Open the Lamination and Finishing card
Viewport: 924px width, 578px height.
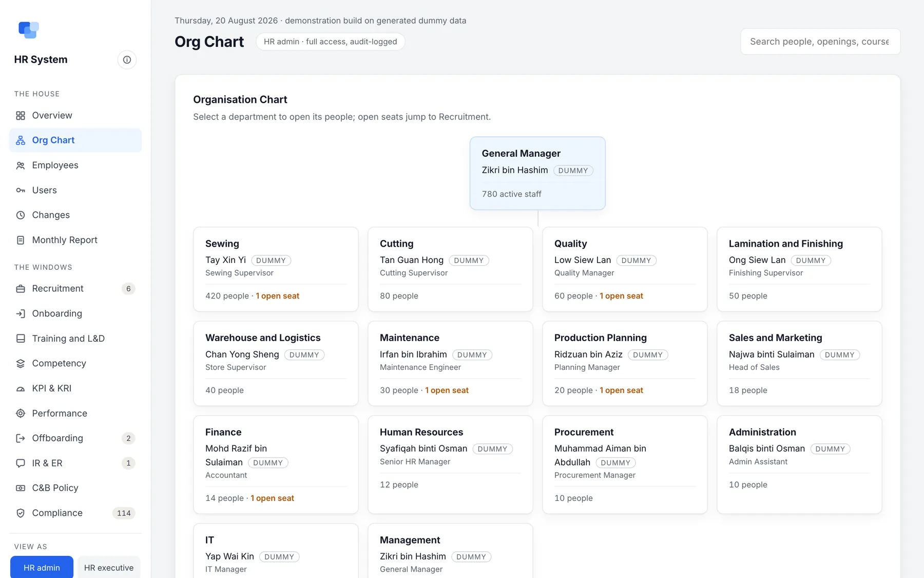[799, 269]
